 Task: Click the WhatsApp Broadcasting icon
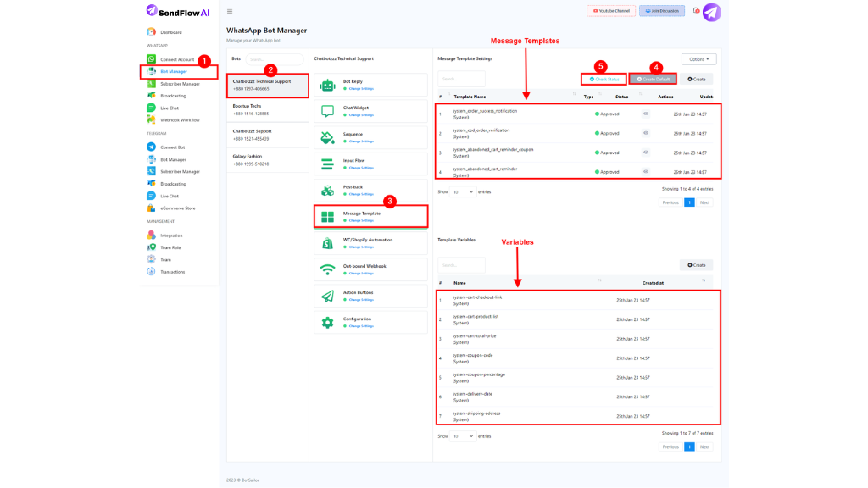coord(151,96)
